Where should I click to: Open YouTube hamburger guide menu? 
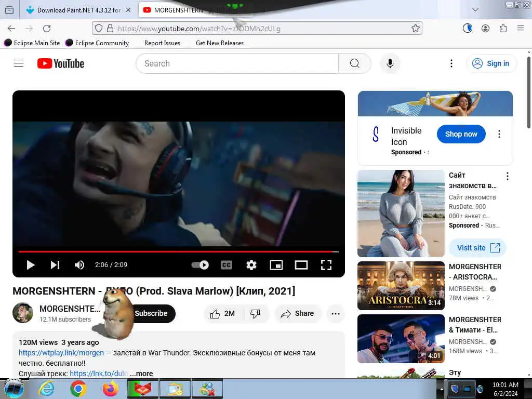[19, 63]
